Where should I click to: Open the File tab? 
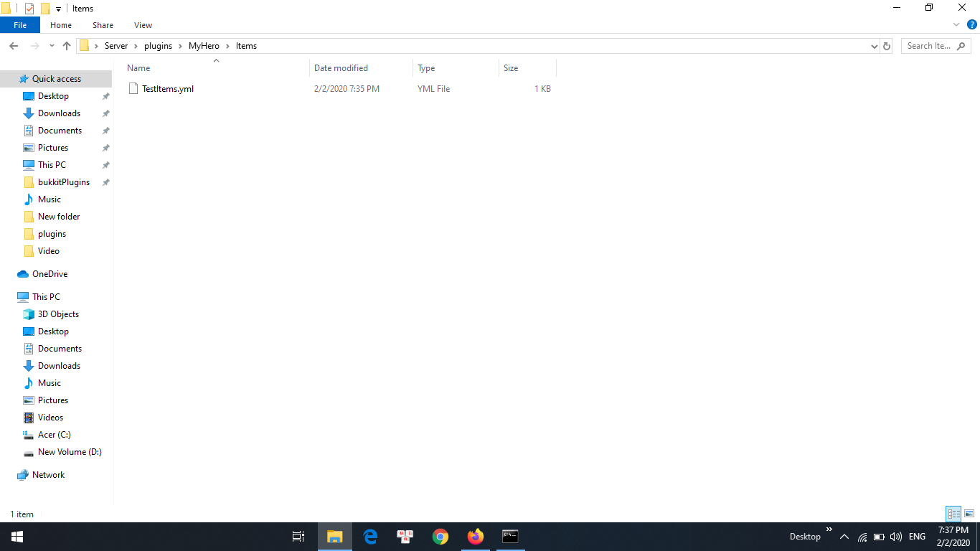point(20,25)
